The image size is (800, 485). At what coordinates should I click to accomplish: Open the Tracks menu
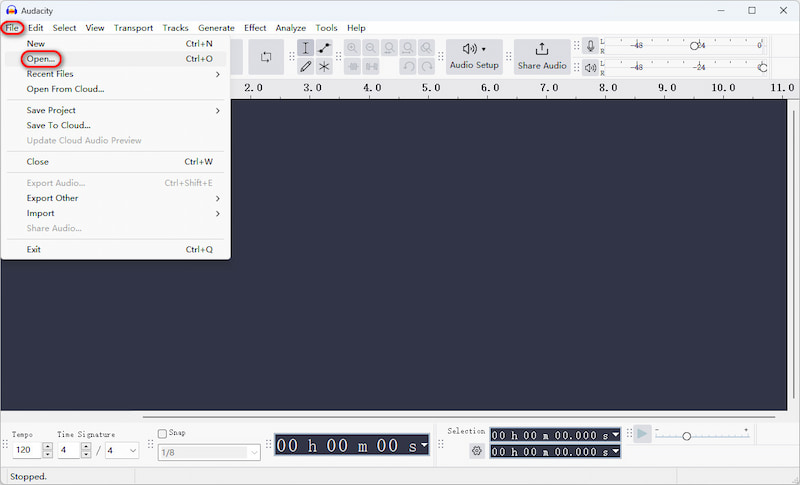point(176,28)
